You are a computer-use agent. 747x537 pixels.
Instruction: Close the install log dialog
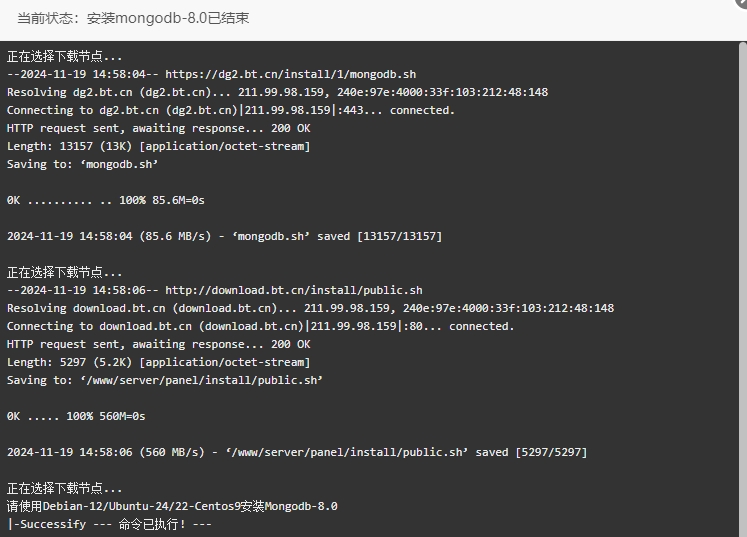(x=742, y=2)
